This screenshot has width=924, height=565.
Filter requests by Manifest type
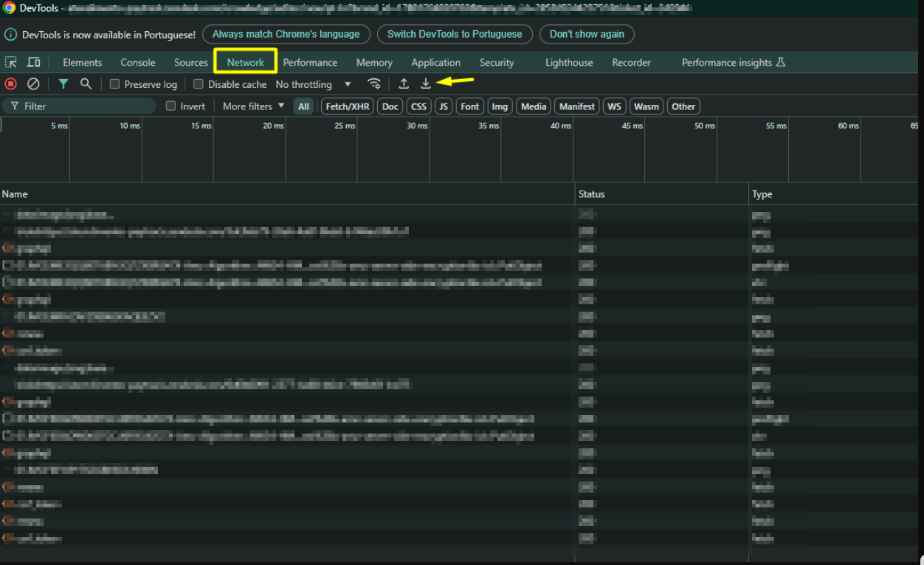[577, 106]
